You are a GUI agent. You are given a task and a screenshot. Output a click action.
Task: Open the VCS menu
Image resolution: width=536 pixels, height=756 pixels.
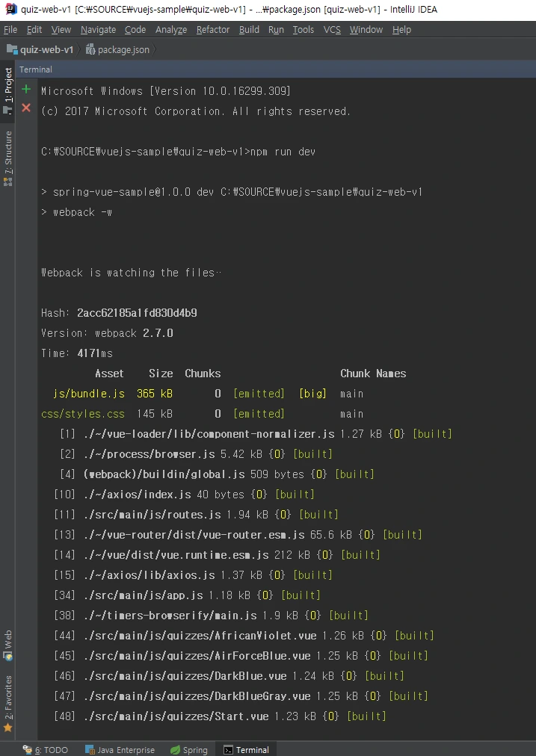(x=332, y=30)
